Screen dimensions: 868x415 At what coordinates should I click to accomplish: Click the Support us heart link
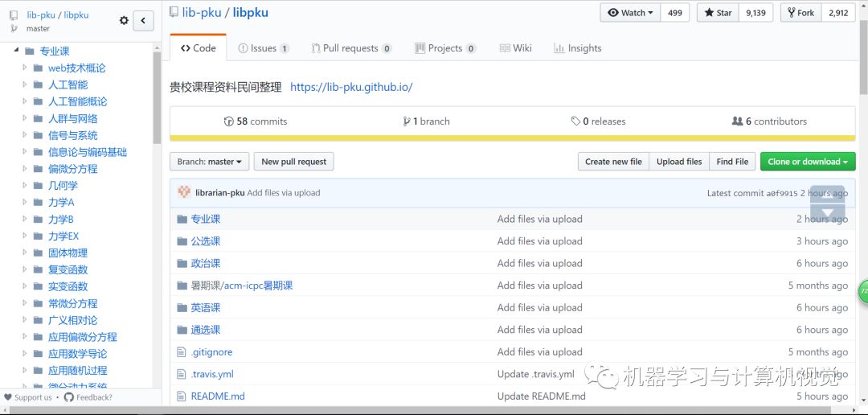pos(27,397)
